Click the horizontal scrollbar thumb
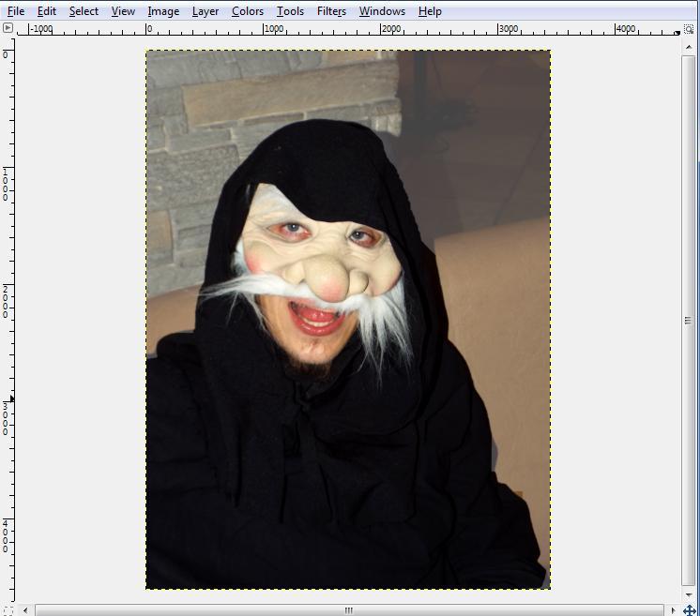Screen dimensions: 700x616 349,610
